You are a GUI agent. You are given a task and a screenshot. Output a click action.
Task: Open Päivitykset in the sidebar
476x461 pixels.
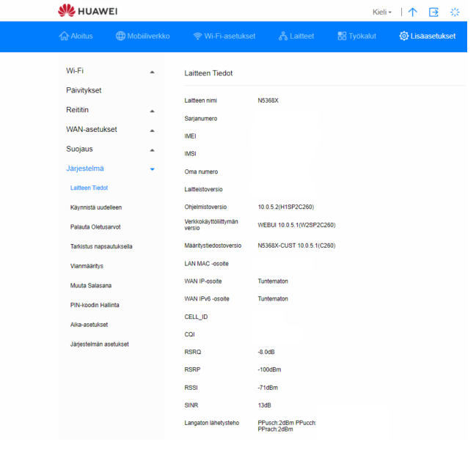click(x=84, y=90)
